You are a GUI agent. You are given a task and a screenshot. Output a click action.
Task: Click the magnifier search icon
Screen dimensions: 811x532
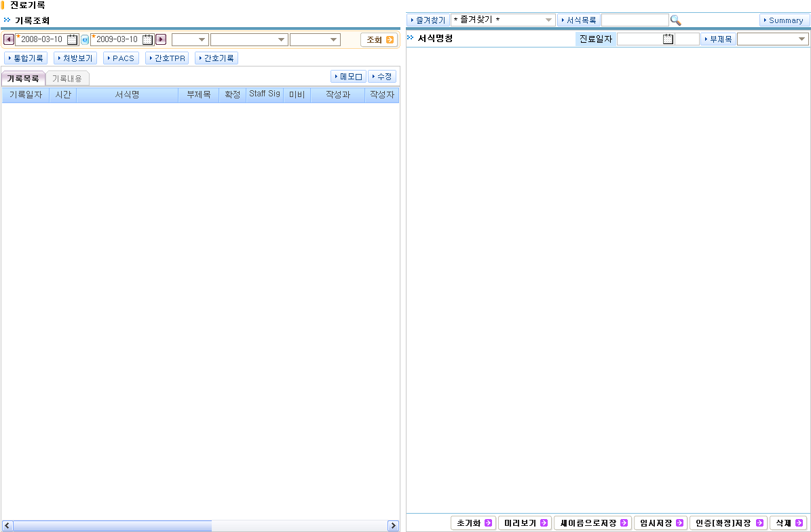[x=675, y=20]
